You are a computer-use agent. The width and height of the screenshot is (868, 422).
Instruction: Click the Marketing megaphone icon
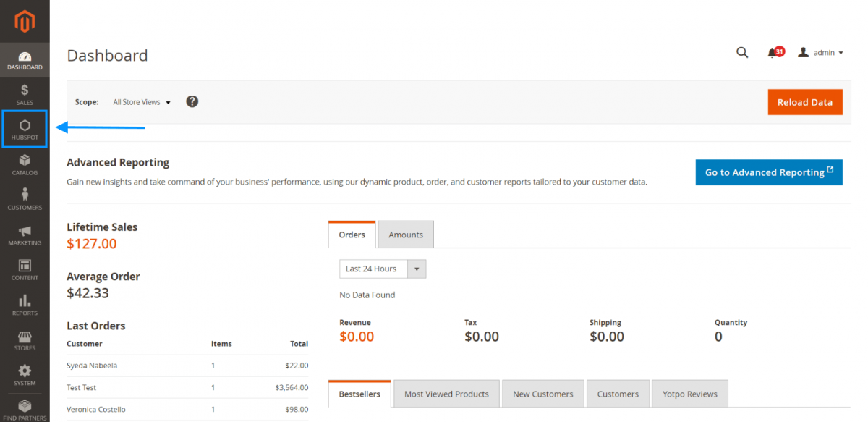tap(25, 235)
